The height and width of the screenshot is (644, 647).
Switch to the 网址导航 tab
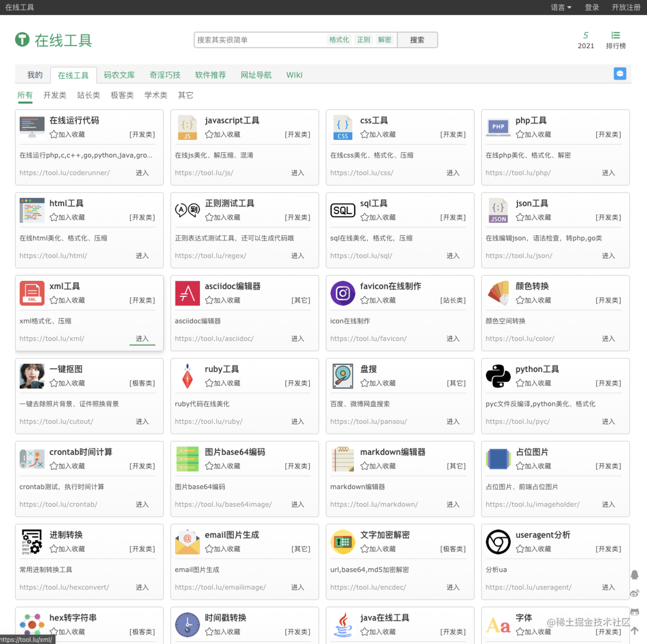(256, 75)
